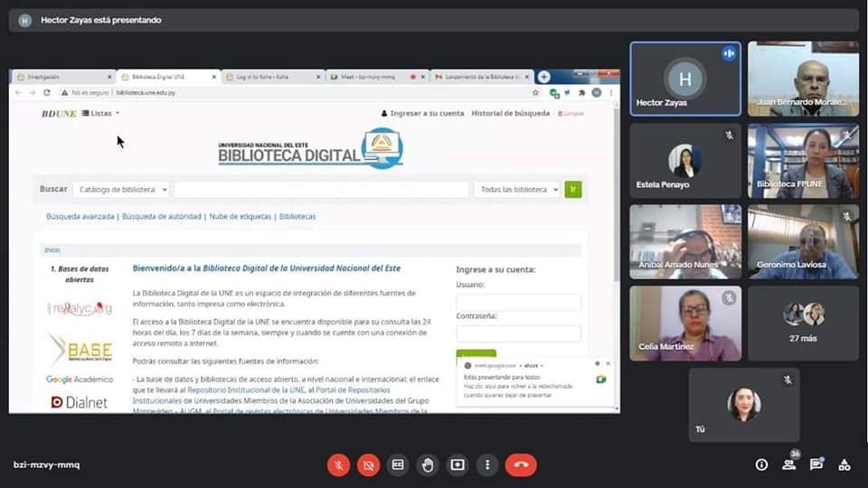Select Anibal Amado Nunes video tile
868x488 pixels.
click(685, 242)
